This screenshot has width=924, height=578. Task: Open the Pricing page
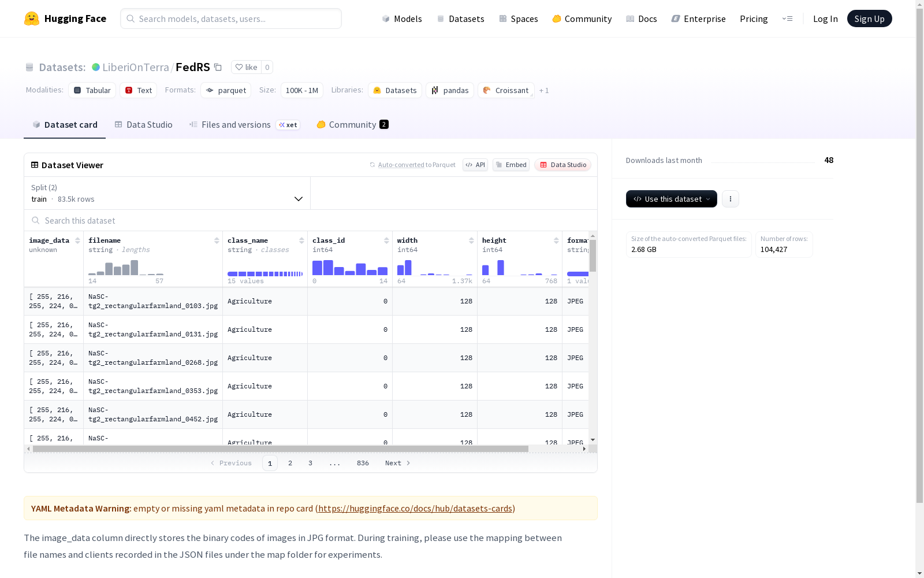click(754, 18)
